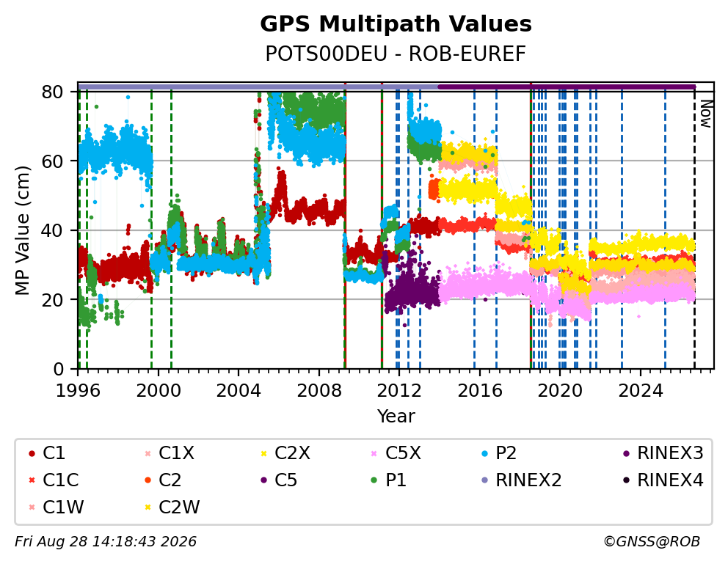The image size is (728, 564).
Task: Click the MP Value (cm) axis label
Action: [x=22, y=230]
